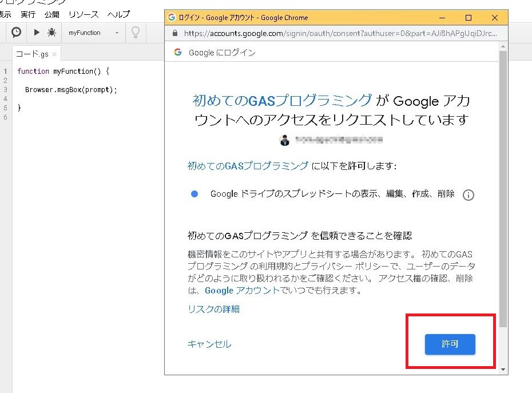Click the Google アカウント link
This screenshot has height=393, width=532.
(x=242, y=290)
